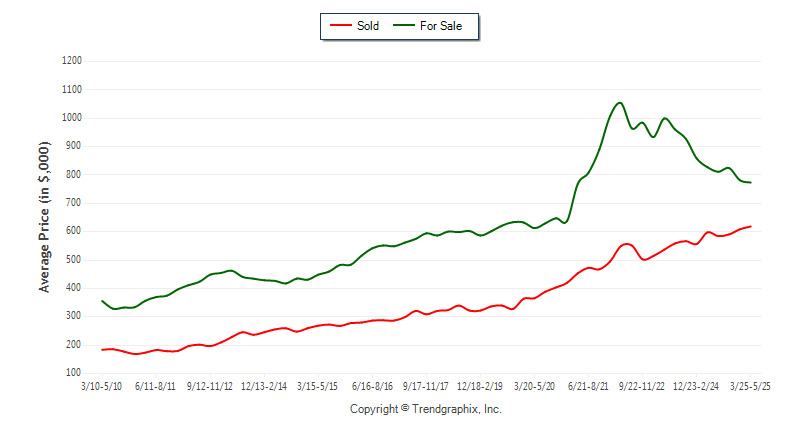800x434 pixels.
Task: Select the 9/22-11/22 x-axis label
Action: pos(642,387)
